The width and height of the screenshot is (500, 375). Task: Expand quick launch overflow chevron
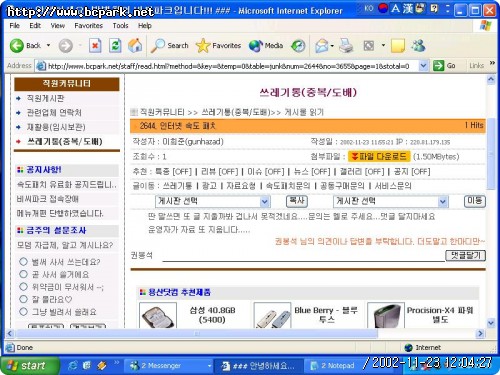(x=116, y=362)
